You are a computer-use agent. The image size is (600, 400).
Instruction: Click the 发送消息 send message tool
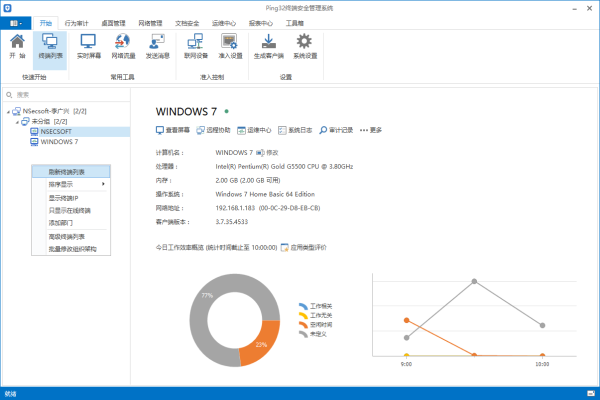(157, 47)
